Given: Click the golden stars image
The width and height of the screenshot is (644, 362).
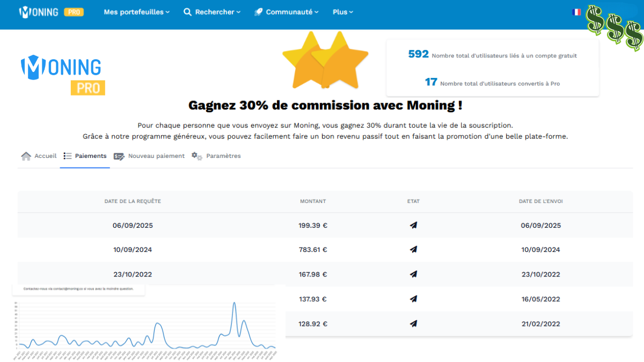Looking at the screenshot, I should point(325,60).
